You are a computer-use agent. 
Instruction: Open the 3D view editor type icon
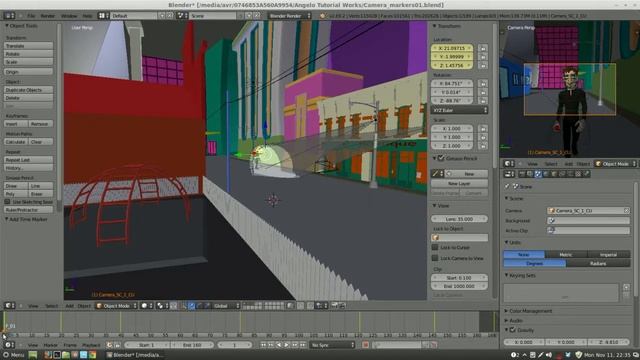pyautogui.click(x=9, y=306)
